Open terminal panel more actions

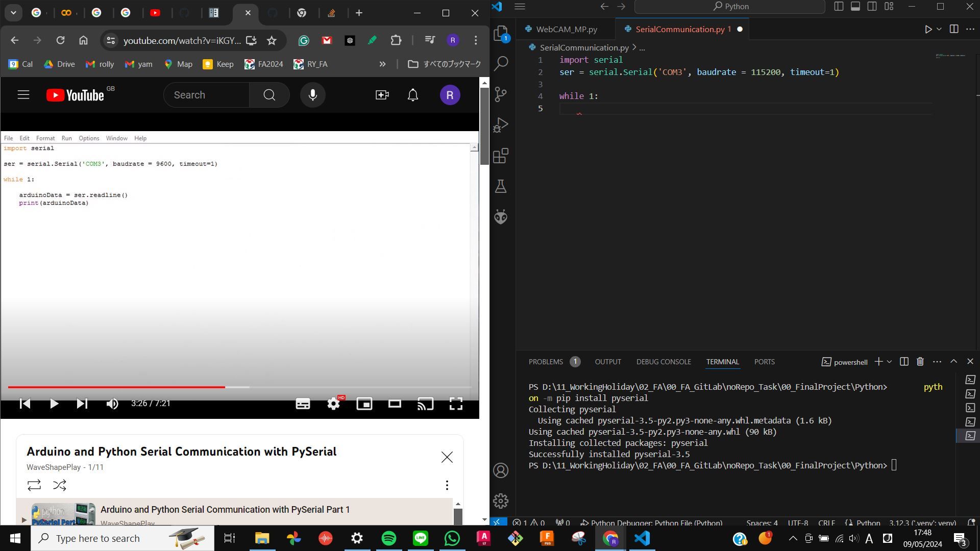937,362
